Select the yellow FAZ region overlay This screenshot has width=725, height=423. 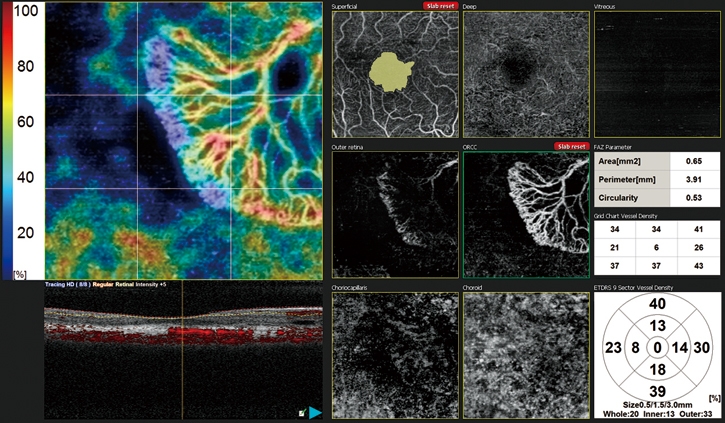pyautogui.click(x=391, y=70)
